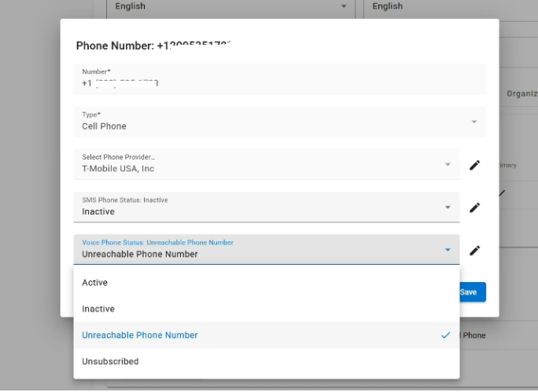
Task: Click the T-Mobile USA, Inc provider value
Action: click(118, 169)
